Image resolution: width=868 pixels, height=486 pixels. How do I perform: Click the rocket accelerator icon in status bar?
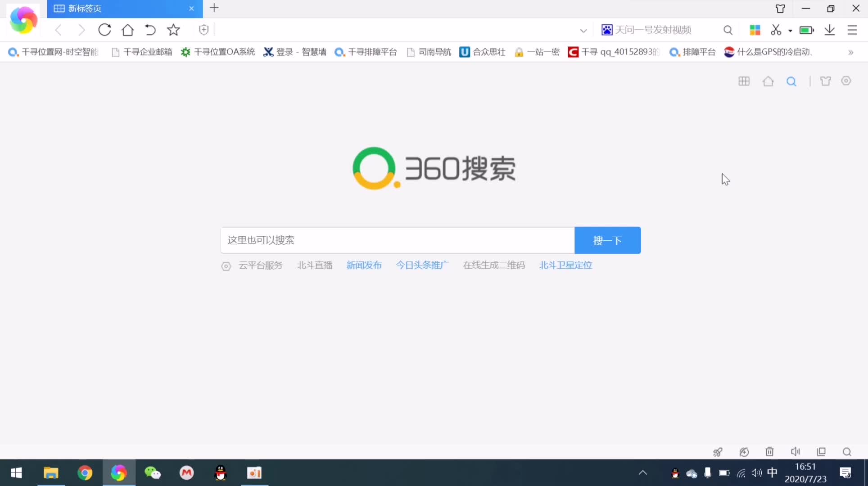click(718, 452)
